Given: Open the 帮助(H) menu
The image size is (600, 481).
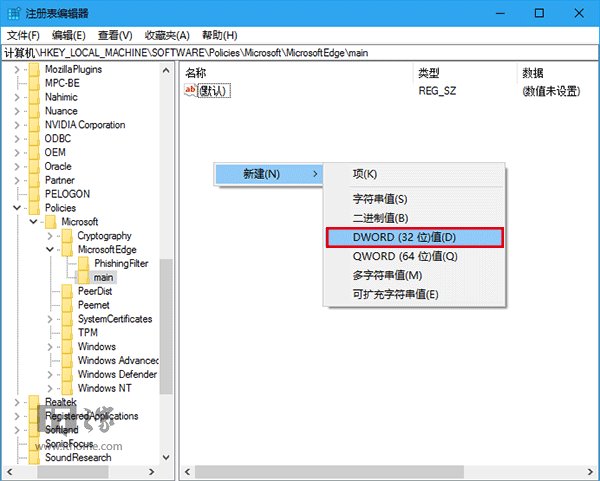Looking at the screenshot, I should coord(220,36).
